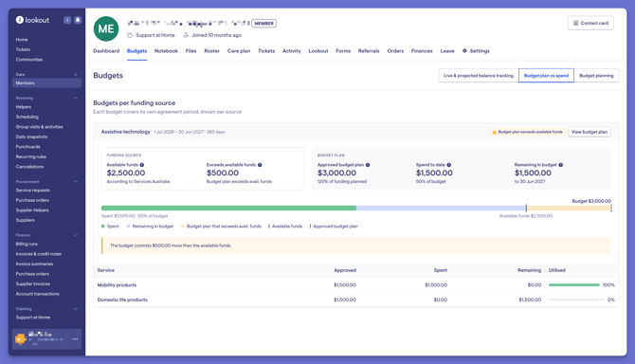Screen dimensions: 635x364
Task: Click the Support at Home program icon
Action: point(130,35)
